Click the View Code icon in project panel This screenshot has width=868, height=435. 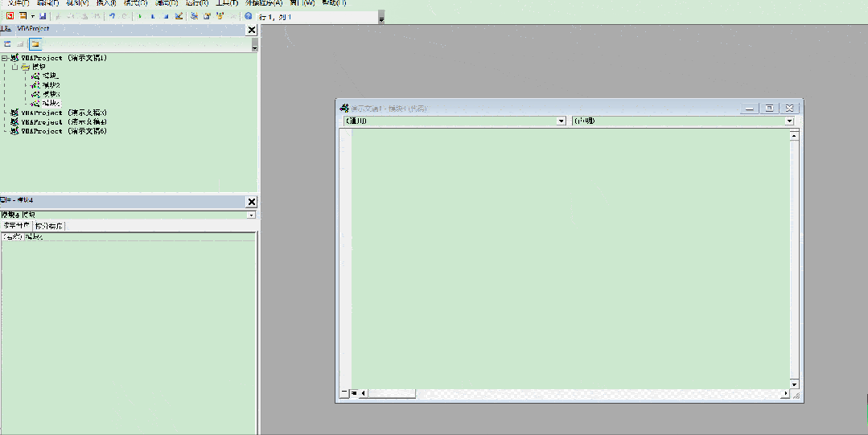7,44
